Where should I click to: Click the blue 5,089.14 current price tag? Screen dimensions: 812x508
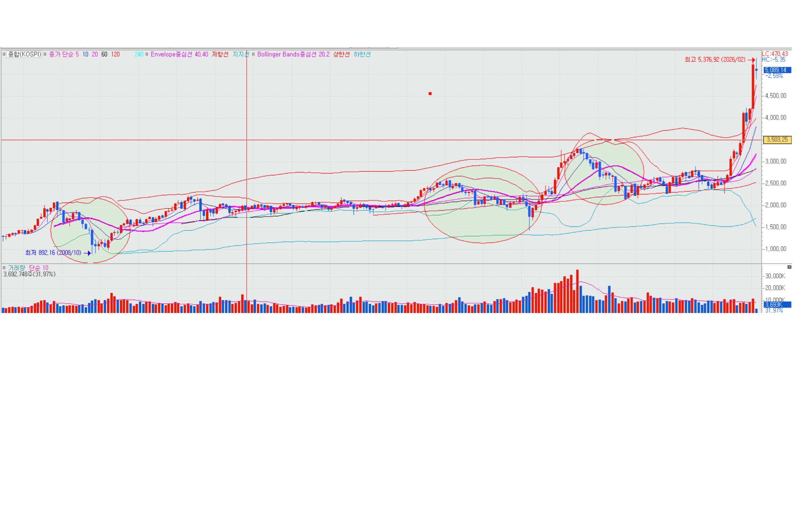pos(777,70)
